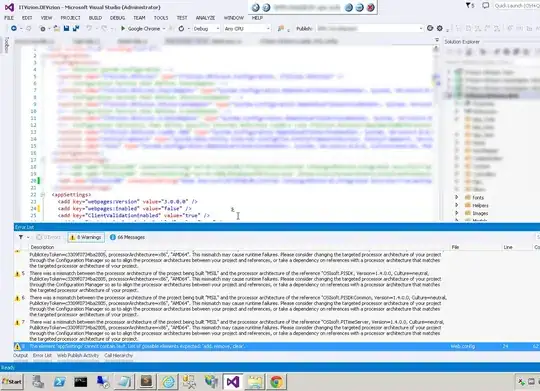Toggle the 66 Messages filter
The width and height of the screenshot is (540, 391).
click(x=127, y=237)
